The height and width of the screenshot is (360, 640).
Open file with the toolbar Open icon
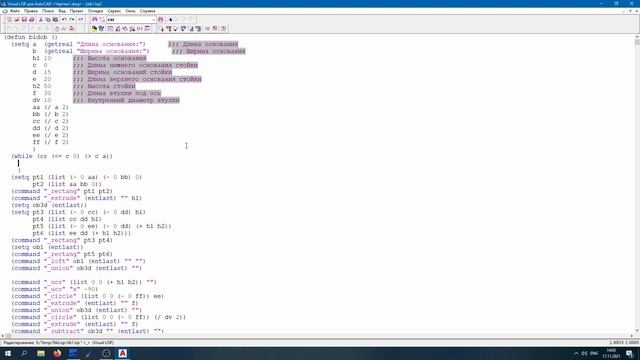click(17, 20)
